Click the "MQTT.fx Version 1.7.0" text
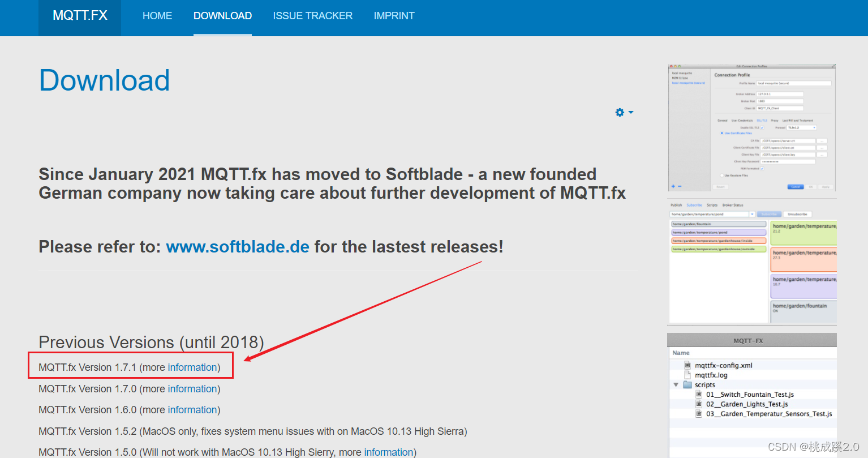This screenshot has width=868, height=458. coord(88,389)
